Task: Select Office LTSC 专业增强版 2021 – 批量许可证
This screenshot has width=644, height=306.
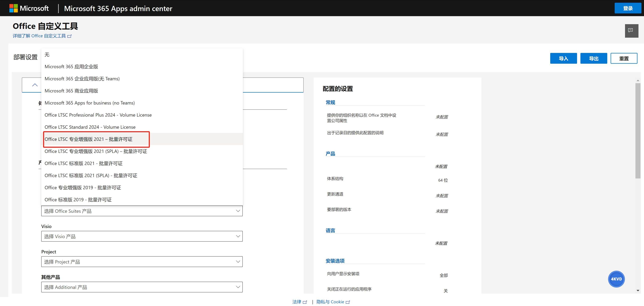Action: (x=88, y=139)
